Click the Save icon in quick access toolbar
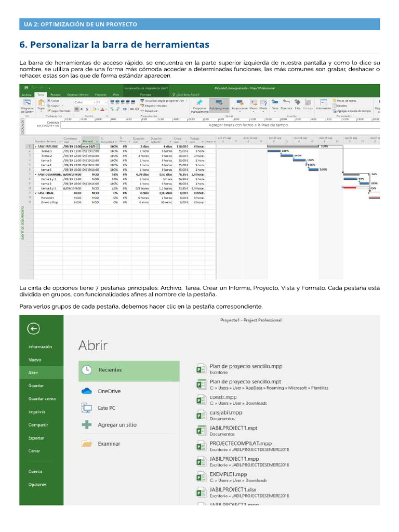The width and height of the screenshot is (399, 532). [26, 87]
